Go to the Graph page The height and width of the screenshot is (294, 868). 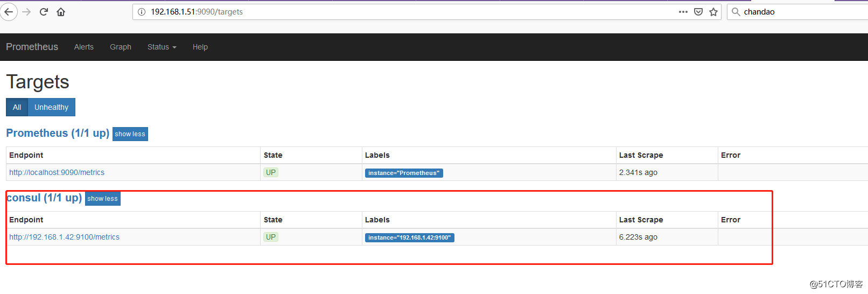(121, 47)
